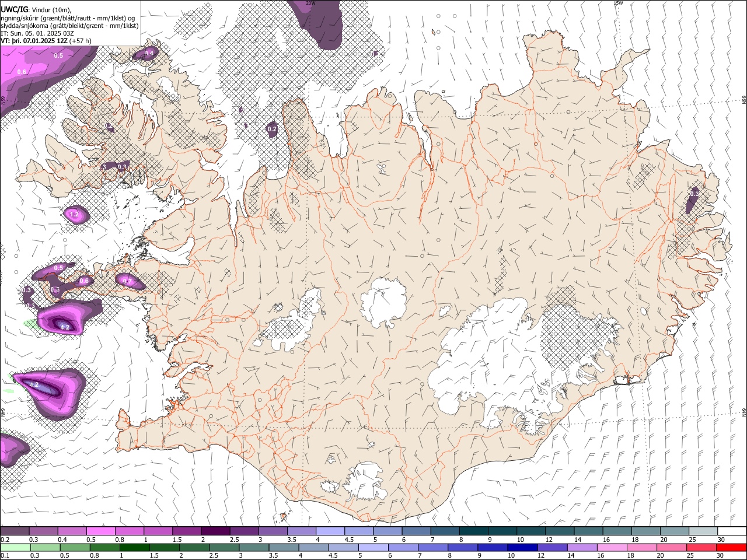747x560 pixels.
Task: Click the '30' label below the pale grey swatch
Action: 721,540
